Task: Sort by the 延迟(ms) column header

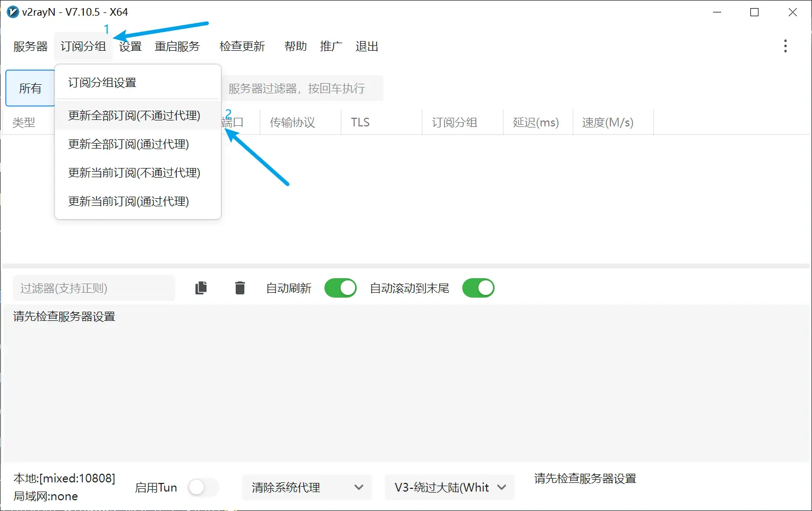Action: point(538,122)
